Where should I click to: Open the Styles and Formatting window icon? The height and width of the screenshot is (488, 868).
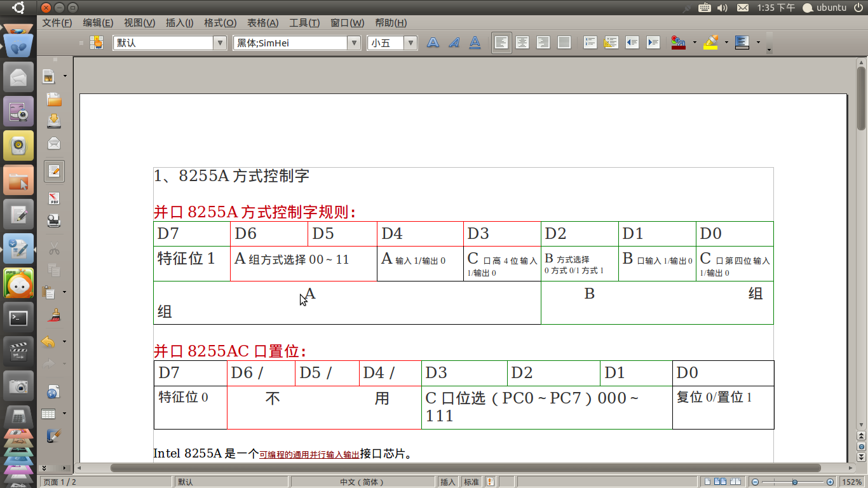[x=97, y=43]
